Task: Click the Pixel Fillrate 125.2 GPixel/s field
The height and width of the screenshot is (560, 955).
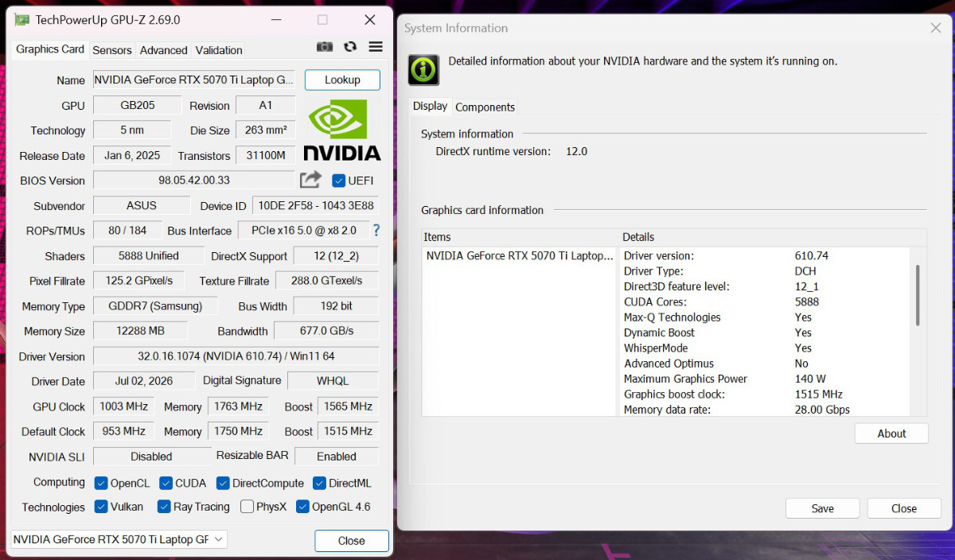Action: (138, 280)
